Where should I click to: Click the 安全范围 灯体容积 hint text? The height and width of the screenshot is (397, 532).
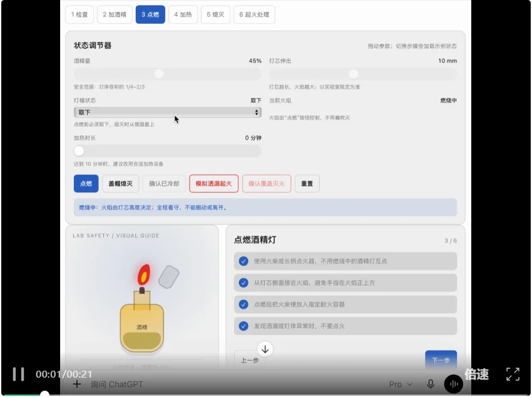[110, 87]
